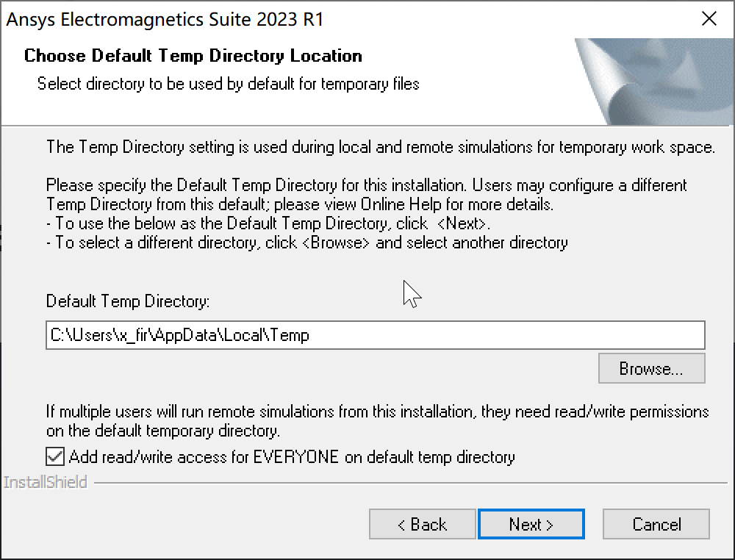The height and width of the screenshot is (560, 735).
Task: Click 'If multiple users will run remote simulations' text
Action: pos(377,421)
